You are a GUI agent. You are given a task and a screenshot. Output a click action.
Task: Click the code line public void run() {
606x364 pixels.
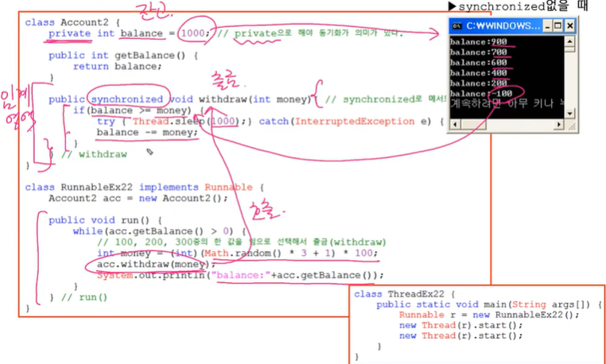tap(105, 221)
